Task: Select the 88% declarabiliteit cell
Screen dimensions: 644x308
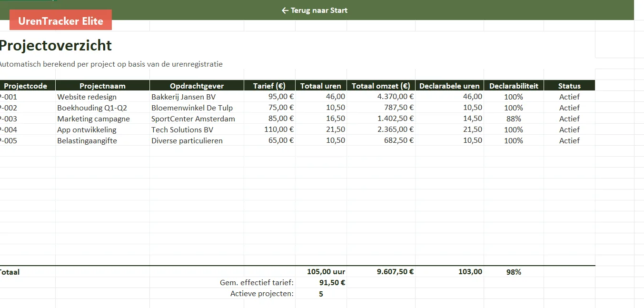Action: [514, 119]
